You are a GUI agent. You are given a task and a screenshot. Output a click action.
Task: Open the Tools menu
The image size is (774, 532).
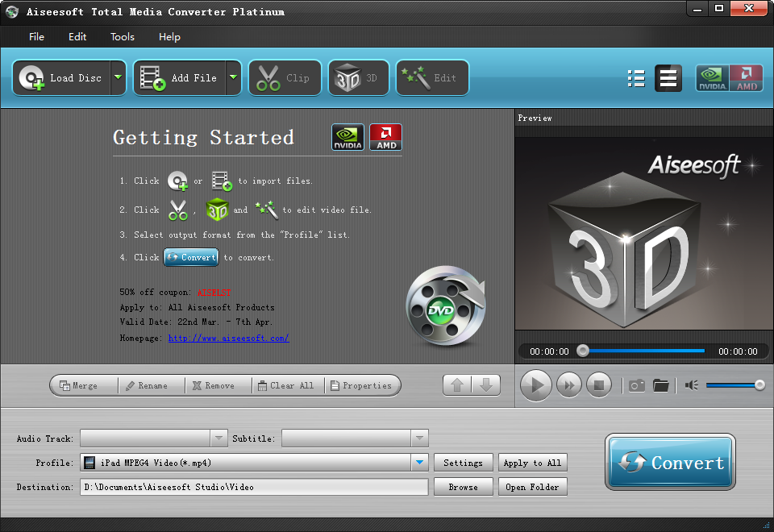[x=123, y=37]
